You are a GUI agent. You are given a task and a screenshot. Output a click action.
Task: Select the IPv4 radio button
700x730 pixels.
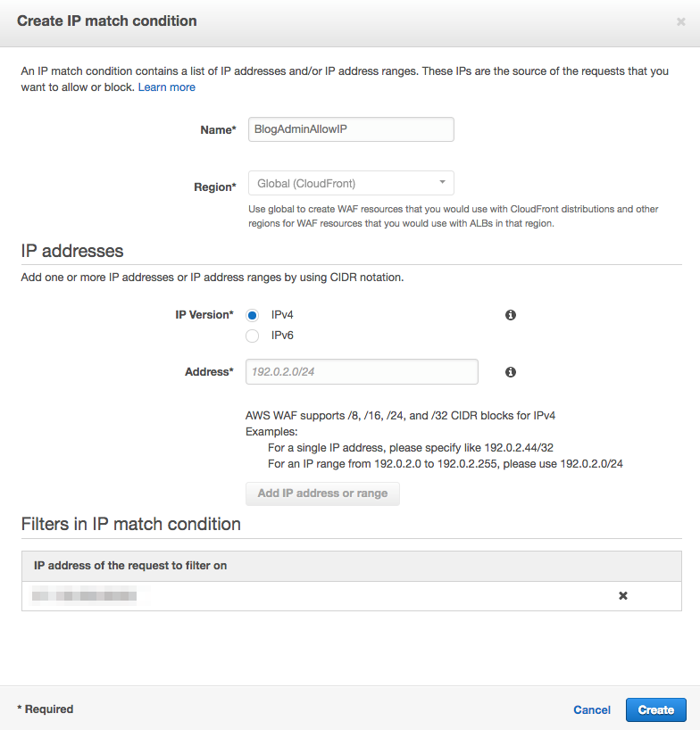pos(252,315)
